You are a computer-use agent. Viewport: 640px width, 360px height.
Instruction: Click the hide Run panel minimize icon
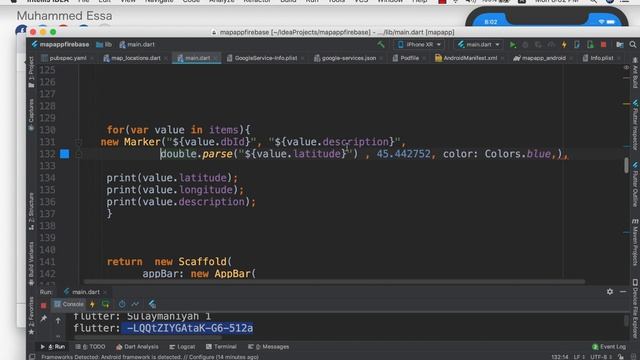[x=623, y=291]
